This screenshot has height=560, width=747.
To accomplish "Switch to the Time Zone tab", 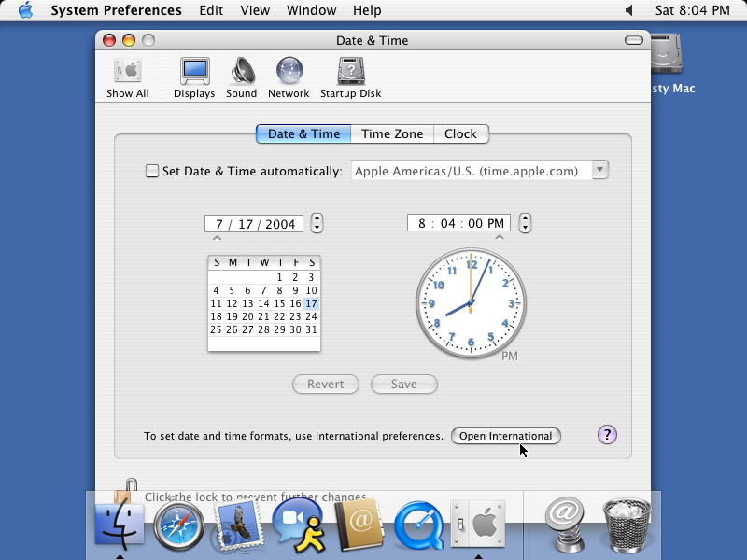I will click(391, 133).
